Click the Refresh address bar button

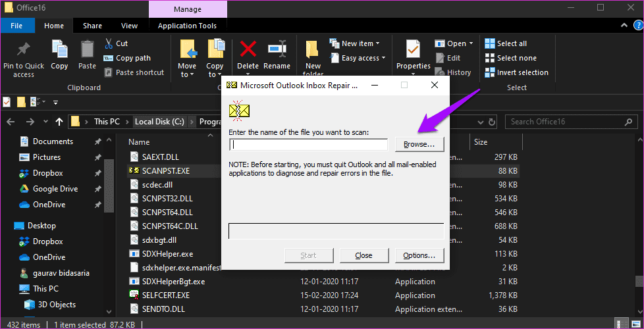click(492, 122)
